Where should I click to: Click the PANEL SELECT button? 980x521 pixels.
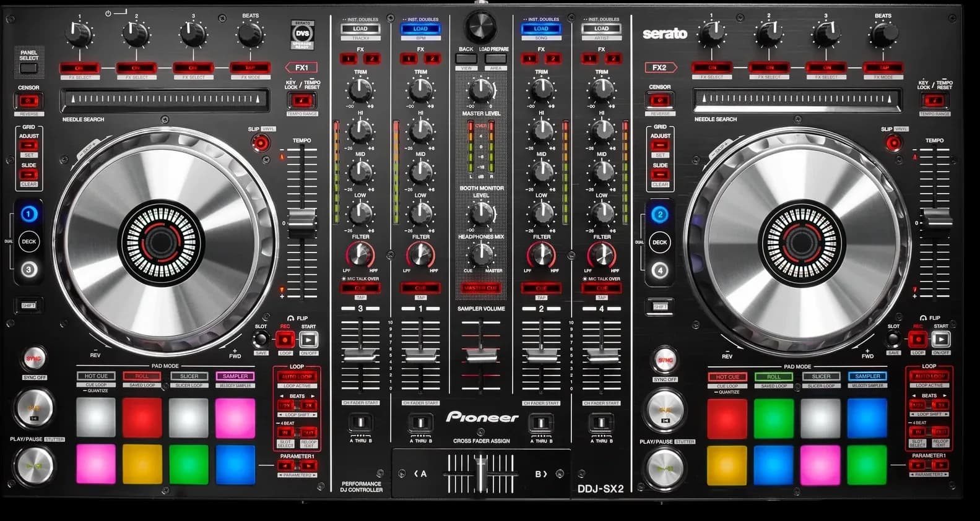[28, 69]
